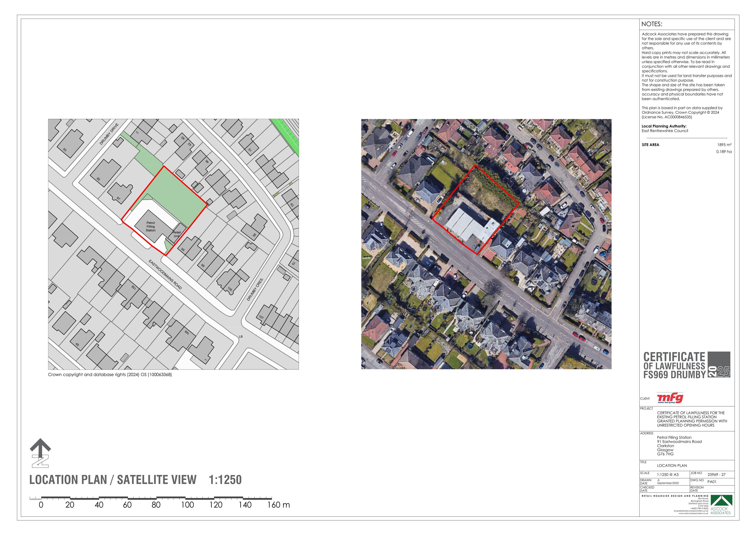This screenshot has width=756, height=535.
Task: Click 'East Renfrewshire Council' text
Action: (x=665, y=131)
